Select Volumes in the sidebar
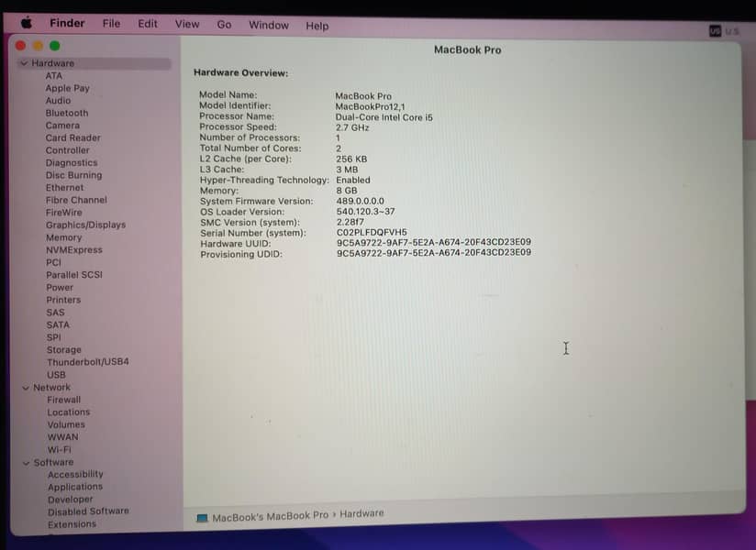The width and height of the screenshot is (756, 550). click(66, 425)
